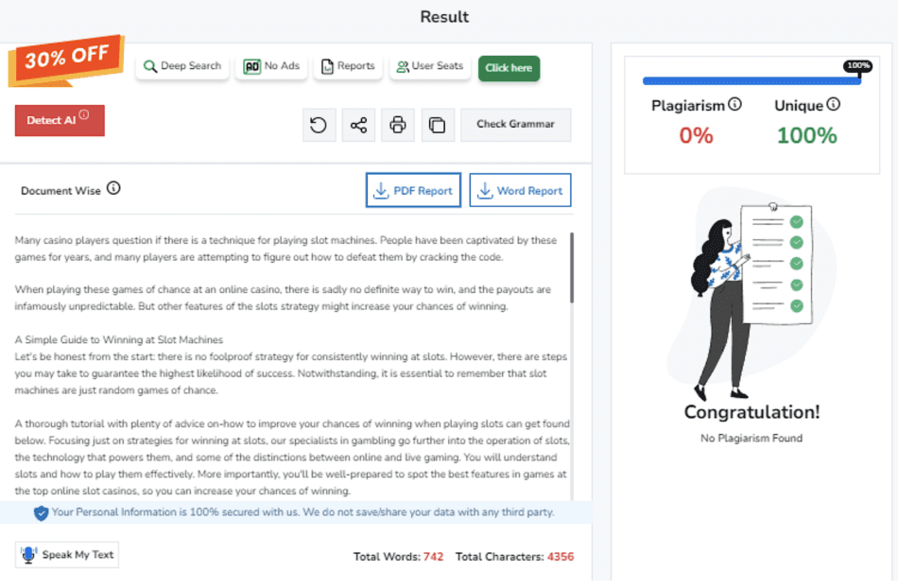
Task: Click the Unique info icon
Action: (x=834, y=105)
